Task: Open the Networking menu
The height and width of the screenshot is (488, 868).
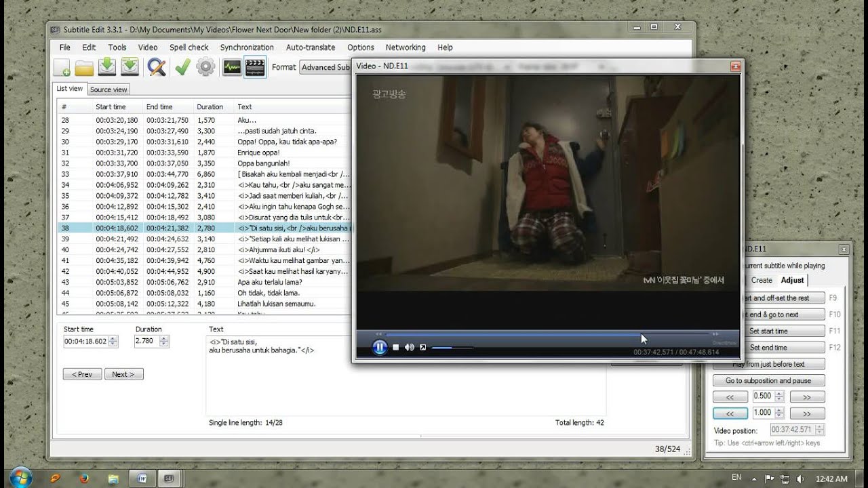Action: [x=406, y=47]
